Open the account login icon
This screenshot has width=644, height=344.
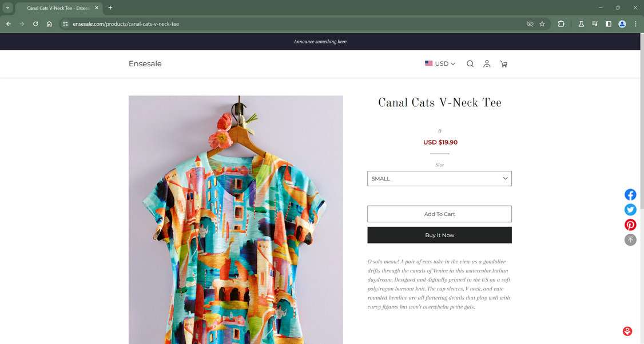click(487, 63)
